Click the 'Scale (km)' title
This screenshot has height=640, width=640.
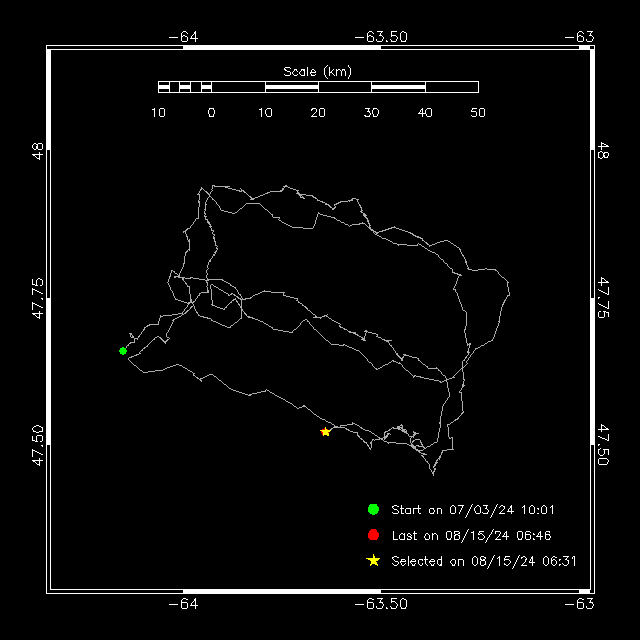(318, 72)
